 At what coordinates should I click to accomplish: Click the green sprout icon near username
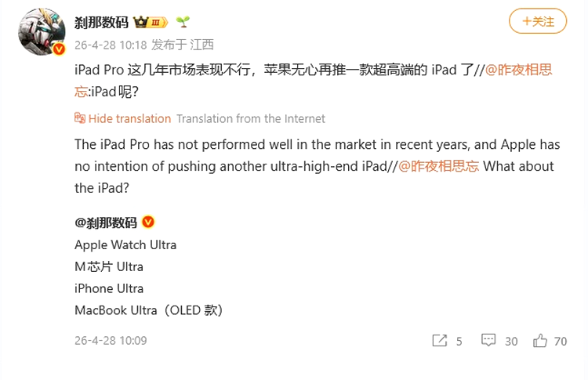(182, 22)
